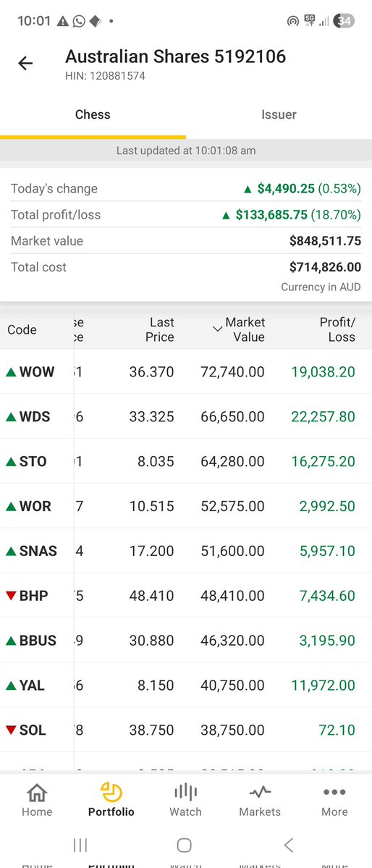Open the BHP holding code

[x=34, y=596]
